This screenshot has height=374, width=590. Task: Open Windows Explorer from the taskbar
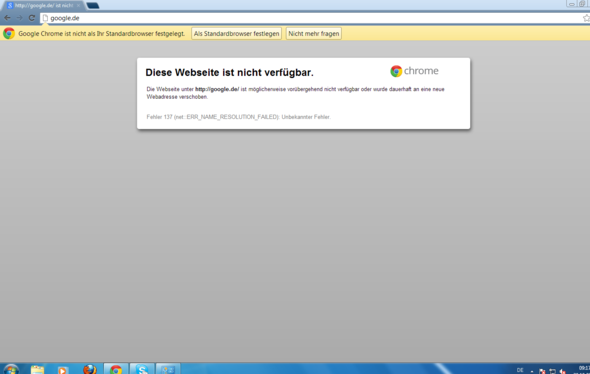(x=37, y=369)
